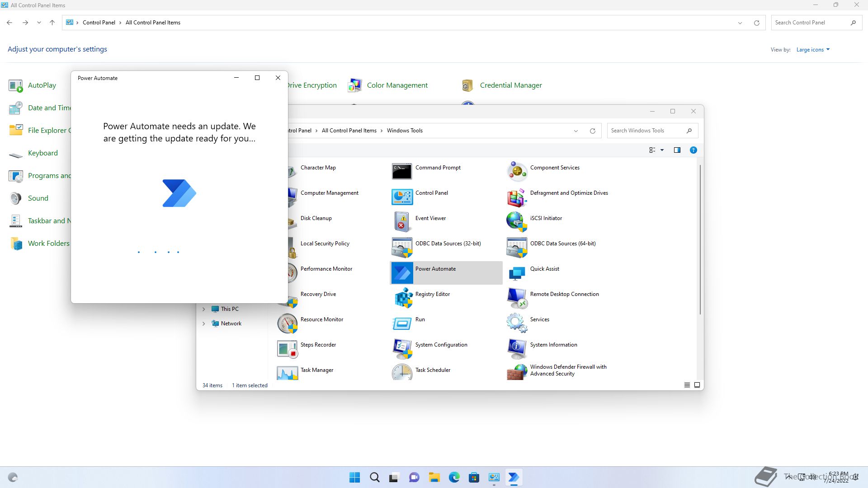Focus the Search Windows Tools field

click(x=652, y=131)
